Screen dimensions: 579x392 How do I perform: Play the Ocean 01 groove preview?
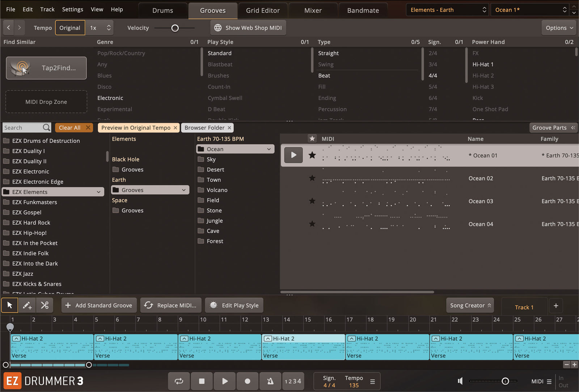point(293,155)
